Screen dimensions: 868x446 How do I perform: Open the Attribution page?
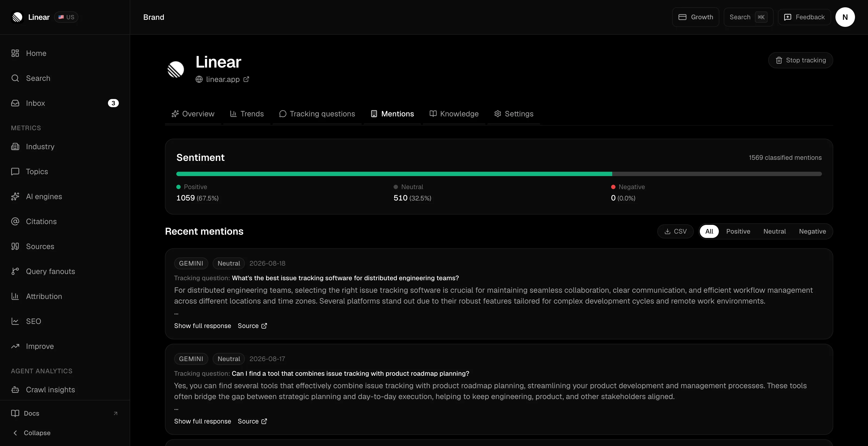click(65, 296)
